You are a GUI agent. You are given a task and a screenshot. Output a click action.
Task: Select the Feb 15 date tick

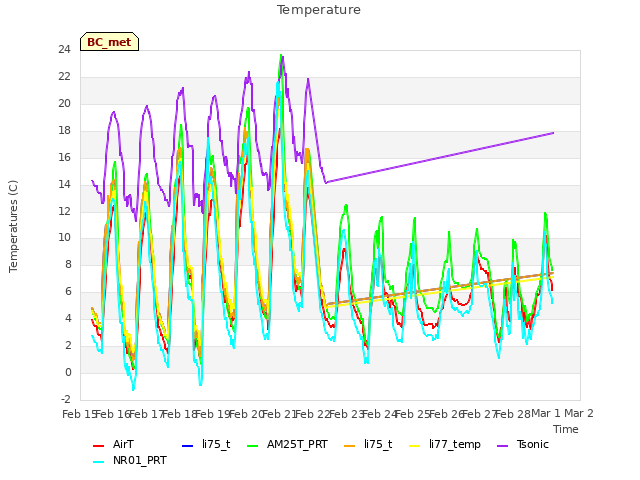(x=79, y=414)
